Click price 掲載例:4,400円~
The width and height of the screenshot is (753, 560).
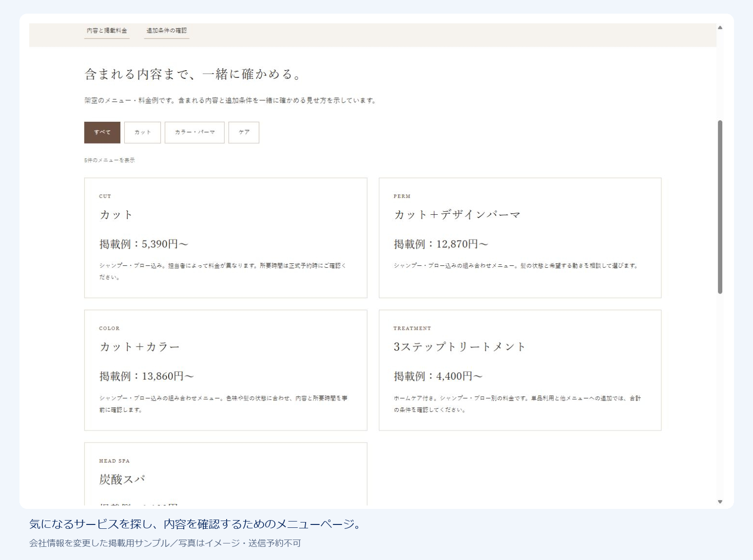point(438,376)
